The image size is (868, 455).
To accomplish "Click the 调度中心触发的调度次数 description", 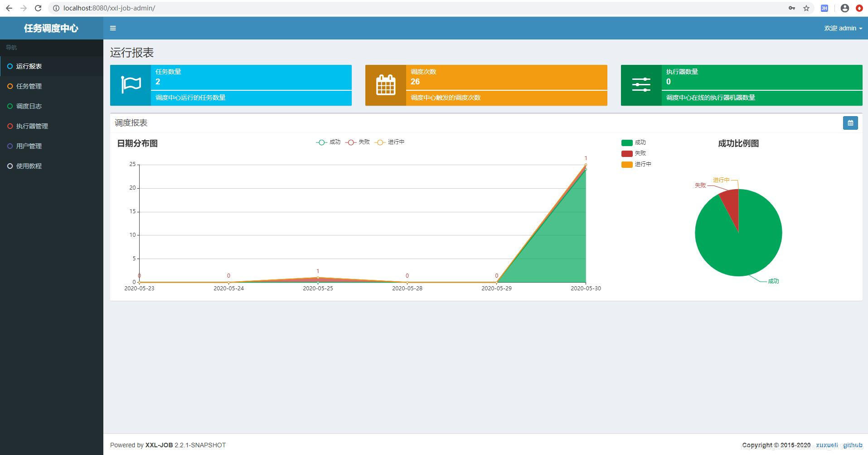I will click(x=446, y=98).
